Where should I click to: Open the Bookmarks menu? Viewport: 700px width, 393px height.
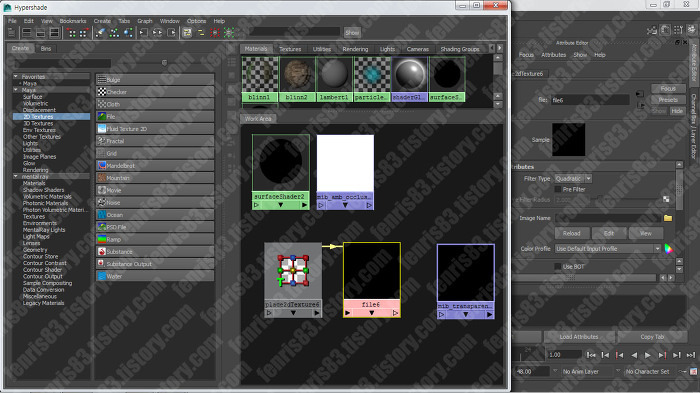73,21
